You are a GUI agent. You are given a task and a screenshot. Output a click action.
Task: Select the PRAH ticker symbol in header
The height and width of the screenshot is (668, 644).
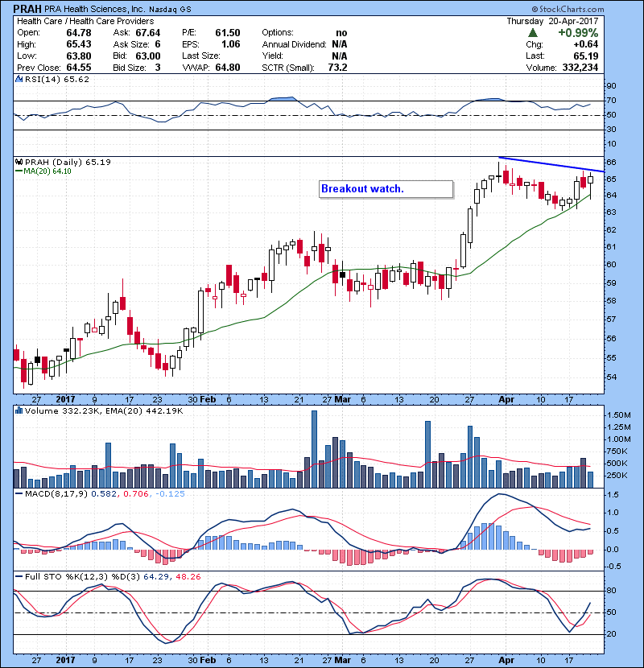click(27, 9)
